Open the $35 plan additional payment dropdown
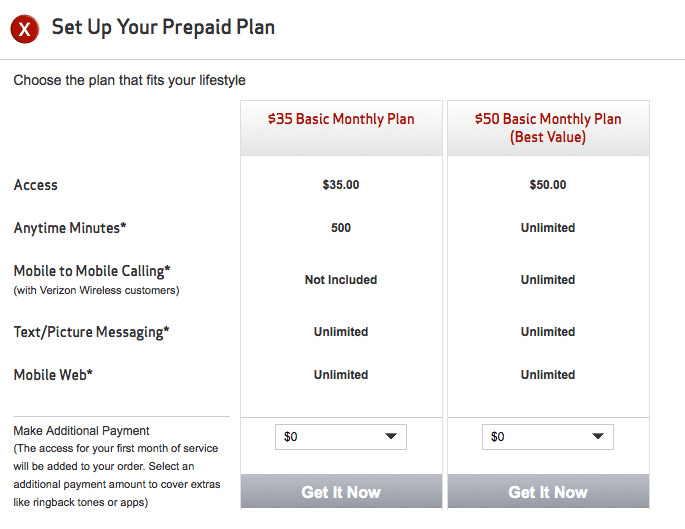The image size is (685, 529). pos(340,437)
